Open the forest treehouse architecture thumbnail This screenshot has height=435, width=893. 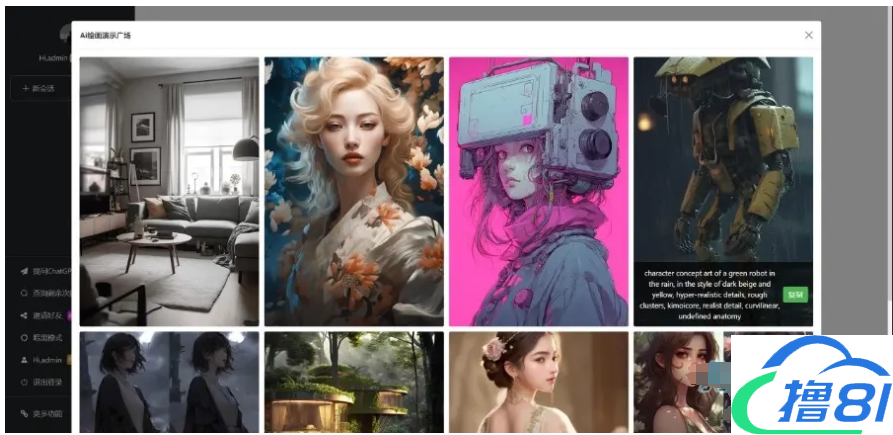(x=353, y=383)
